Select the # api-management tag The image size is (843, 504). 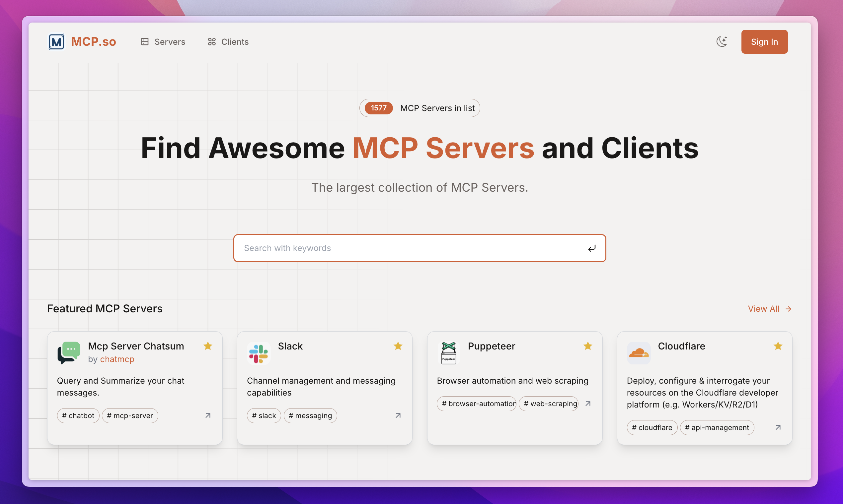(717, 427)
